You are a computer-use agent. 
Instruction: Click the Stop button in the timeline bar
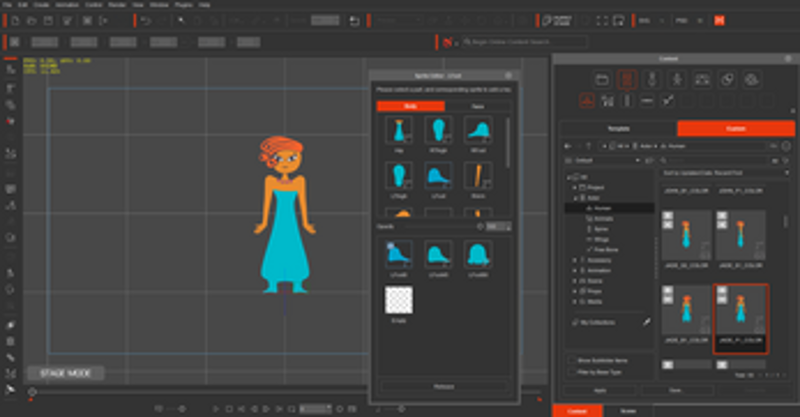click(x=229, y=409)
